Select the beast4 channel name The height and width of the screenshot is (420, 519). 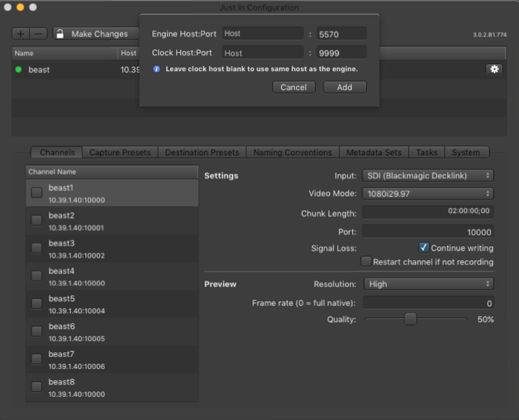(61, 271)
